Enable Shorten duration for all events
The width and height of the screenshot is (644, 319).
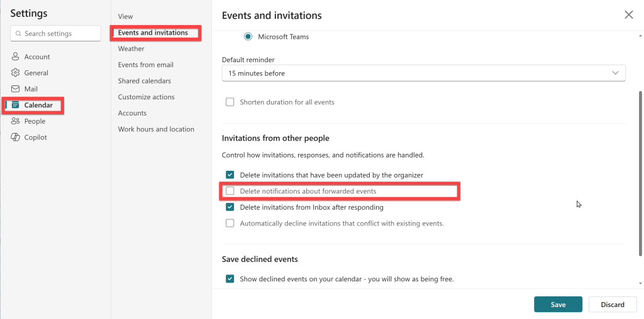pos(230,102)
